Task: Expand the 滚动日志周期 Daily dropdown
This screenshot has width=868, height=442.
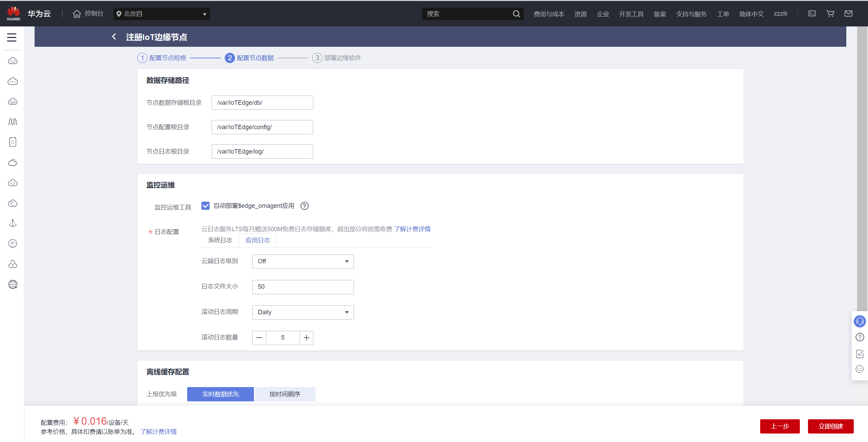Action: (x=303, y=312)
